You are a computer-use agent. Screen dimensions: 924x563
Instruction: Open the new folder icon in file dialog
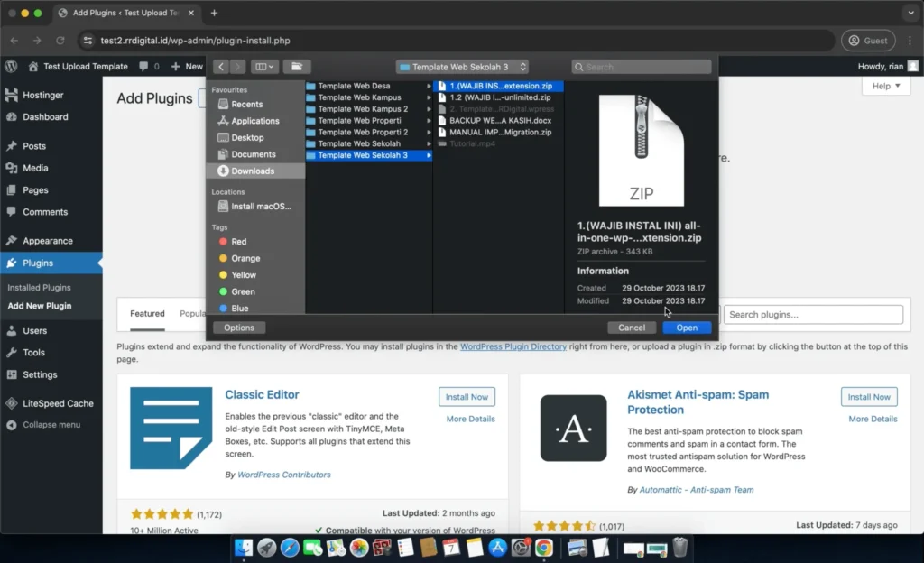(296, 67)
